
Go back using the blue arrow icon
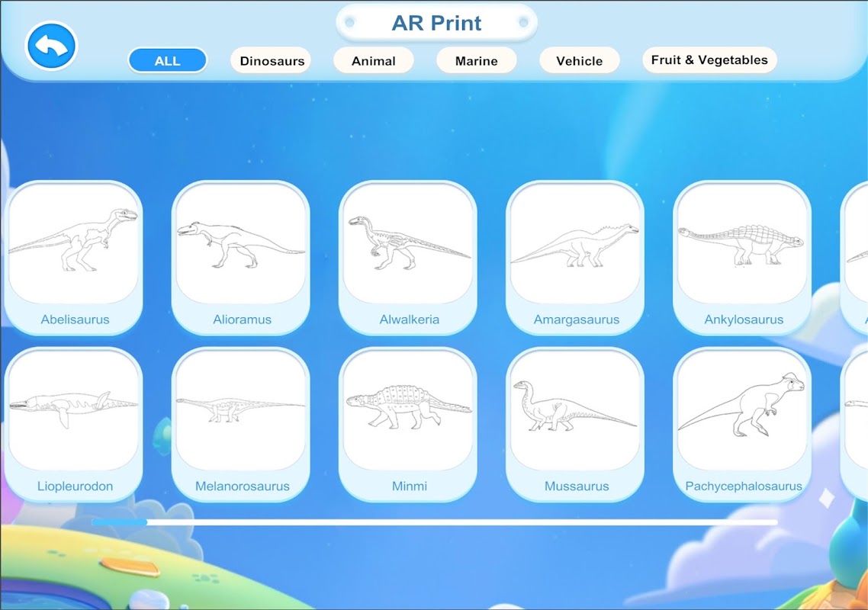coord(51,46)
